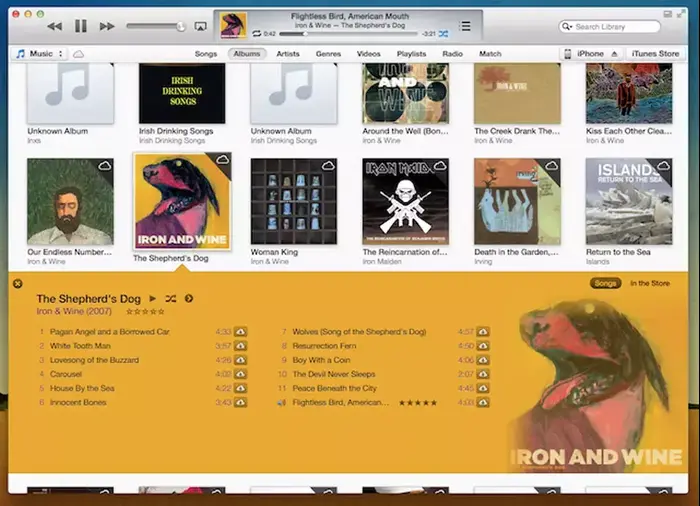Open the iTunes Store button
This screenshot has width=700, height=506.
pyautogui.click(x=655, y=54)
